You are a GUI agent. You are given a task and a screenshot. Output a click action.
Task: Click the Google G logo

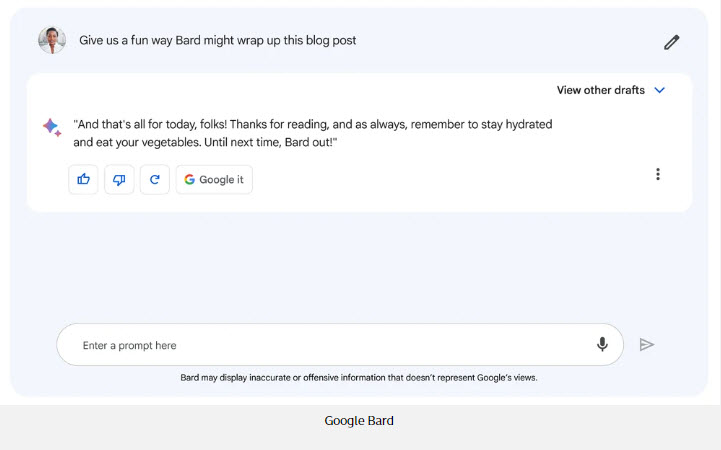click(x=189, y=179)
